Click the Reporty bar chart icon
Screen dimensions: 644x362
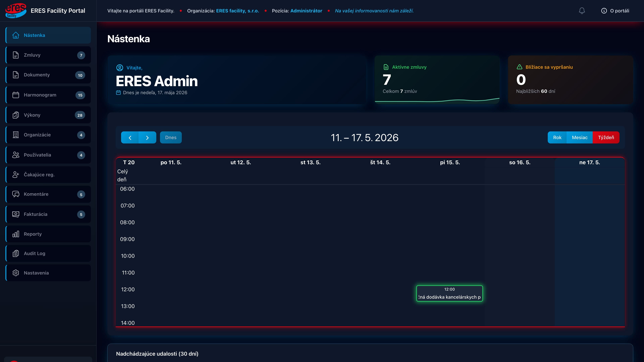click(16, 234)
